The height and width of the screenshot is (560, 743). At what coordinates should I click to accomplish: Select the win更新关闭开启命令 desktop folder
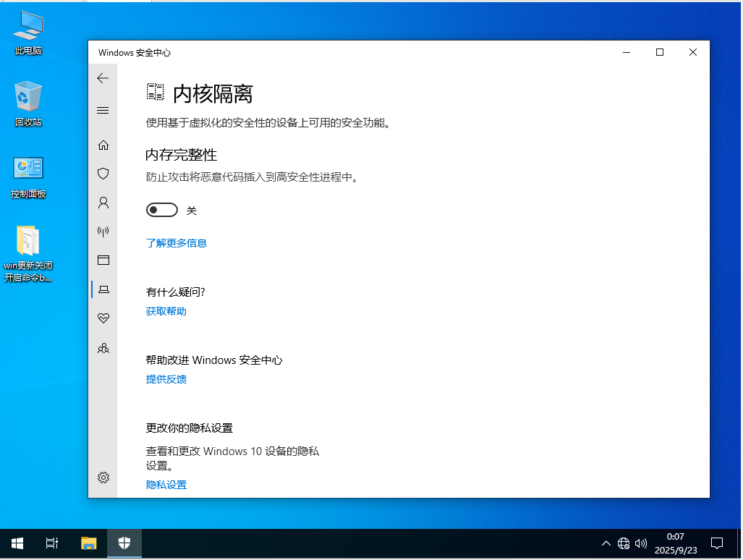point(28,254)
